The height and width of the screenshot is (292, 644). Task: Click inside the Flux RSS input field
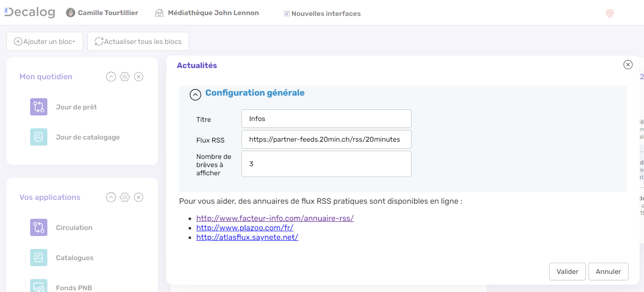pos(326,139)
